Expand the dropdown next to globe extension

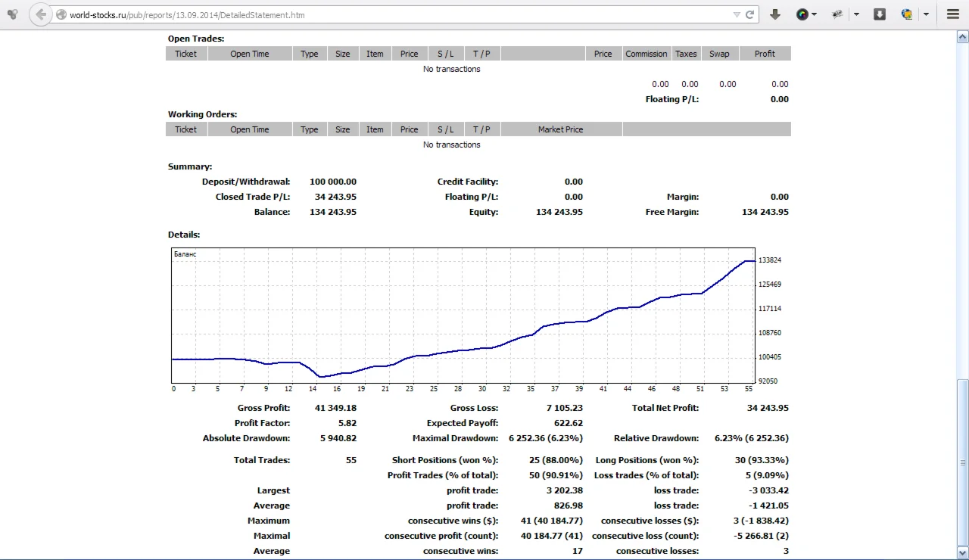pyautogui.click(x=926, y=14)
